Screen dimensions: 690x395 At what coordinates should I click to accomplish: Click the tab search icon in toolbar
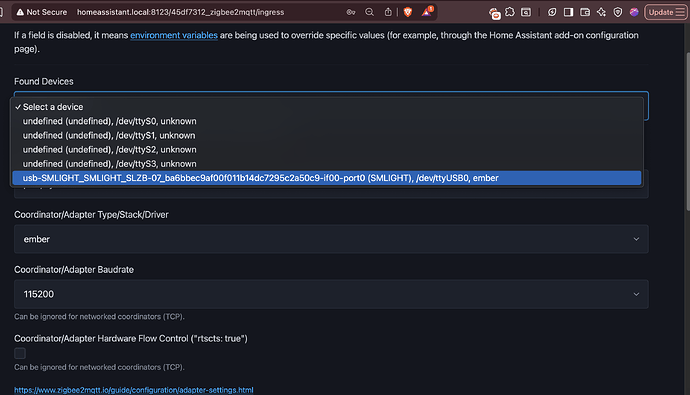click(526, 12)
